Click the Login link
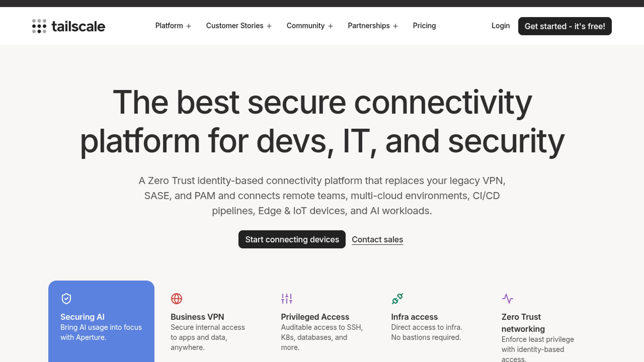The height and width of the screenshot is (362, 644). [500, 26]
